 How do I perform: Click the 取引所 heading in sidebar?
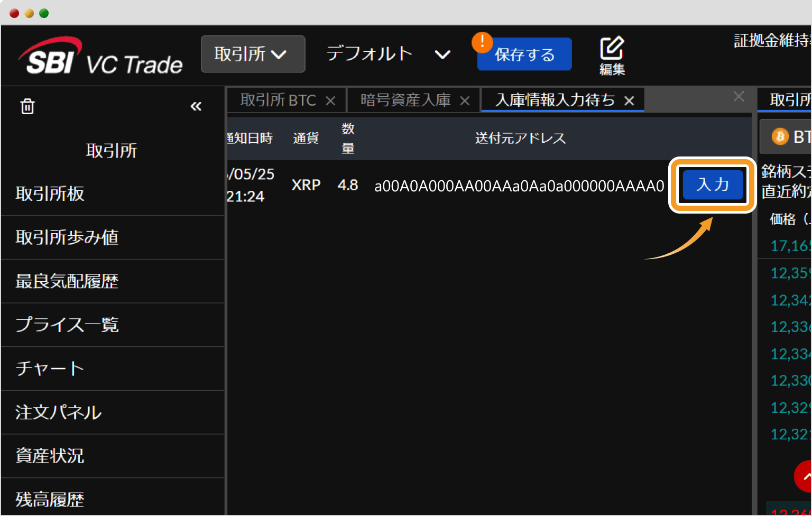point(112,151)
